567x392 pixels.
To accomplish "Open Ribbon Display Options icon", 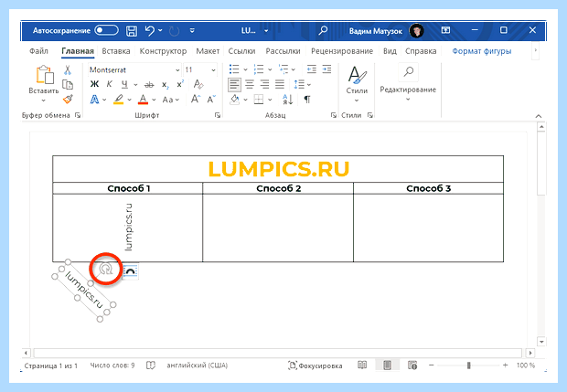I will tap(445, 30).
